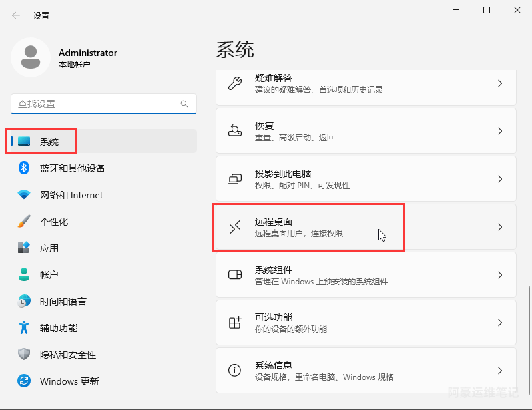Expand 疑难解答 with its chevron
The height and width of the screenshot is (410, 532).
[x=500, y=83]
